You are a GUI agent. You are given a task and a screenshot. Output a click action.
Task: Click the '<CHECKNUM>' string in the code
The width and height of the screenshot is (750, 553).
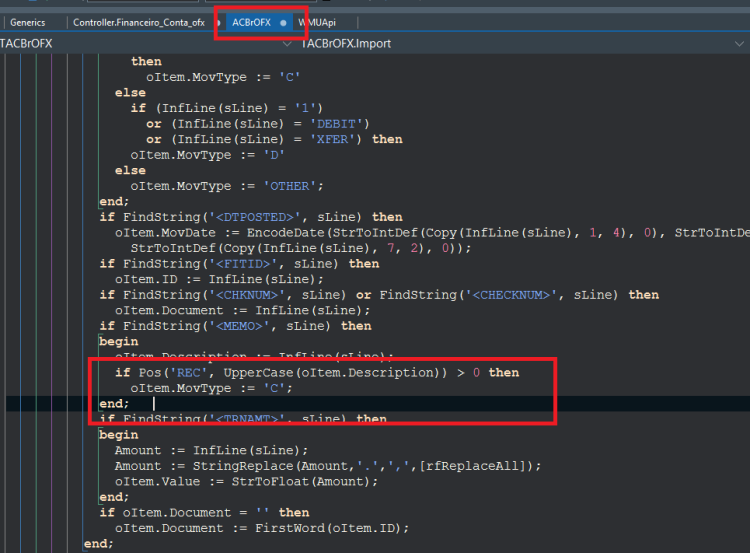pos(511,295)
